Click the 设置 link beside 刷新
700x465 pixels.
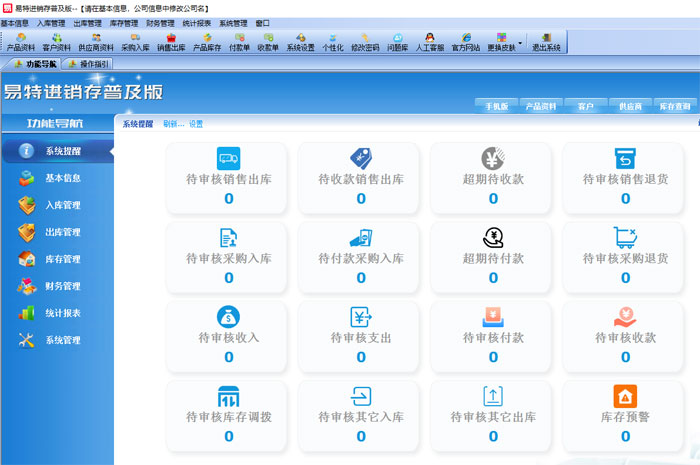pos(196,124)
